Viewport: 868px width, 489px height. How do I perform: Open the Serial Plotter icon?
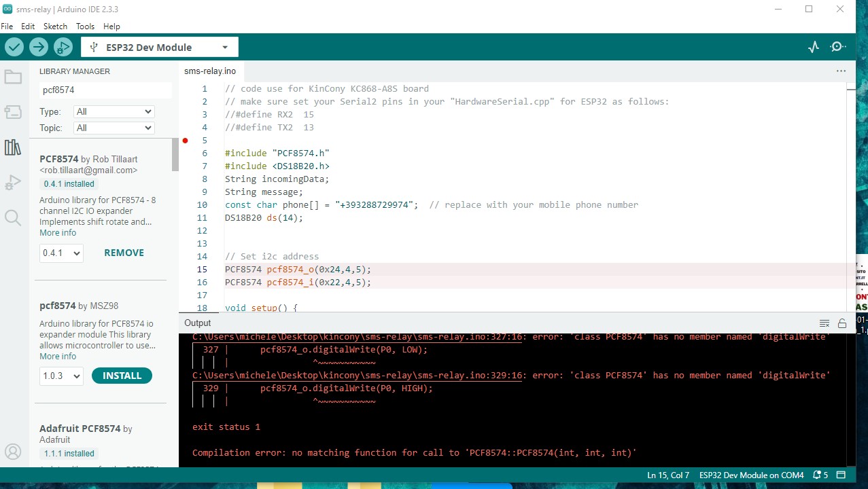coord(814,47)
